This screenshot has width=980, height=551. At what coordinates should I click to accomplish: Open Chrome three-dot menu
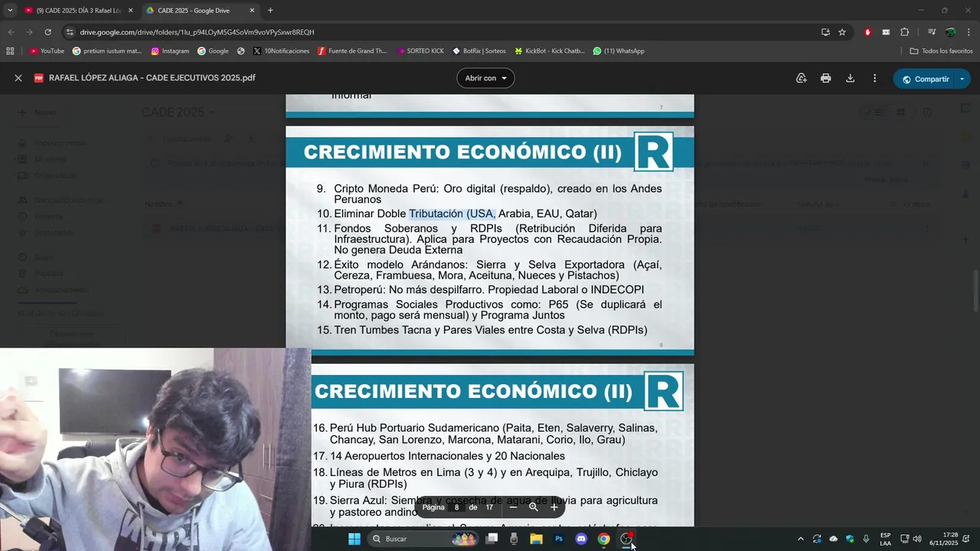[x=969, y=32]
